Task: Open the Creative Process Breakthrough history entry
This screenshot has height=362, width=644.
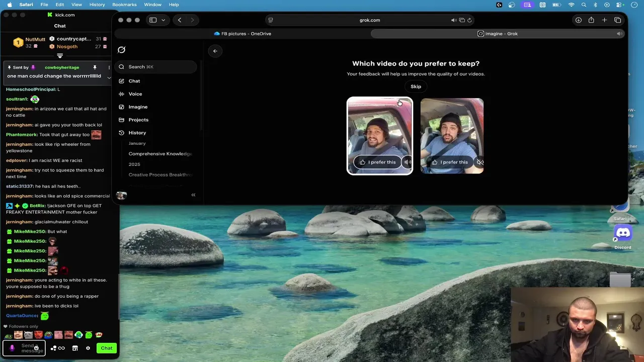Action: tap(160, 175)
